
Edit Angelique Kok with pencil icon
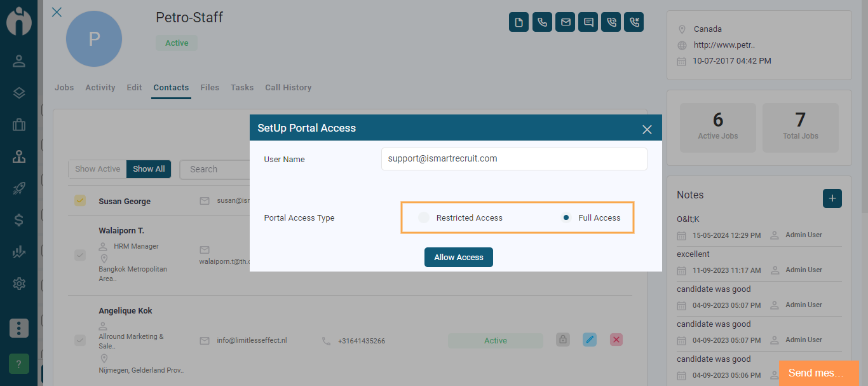click(590, 340)
